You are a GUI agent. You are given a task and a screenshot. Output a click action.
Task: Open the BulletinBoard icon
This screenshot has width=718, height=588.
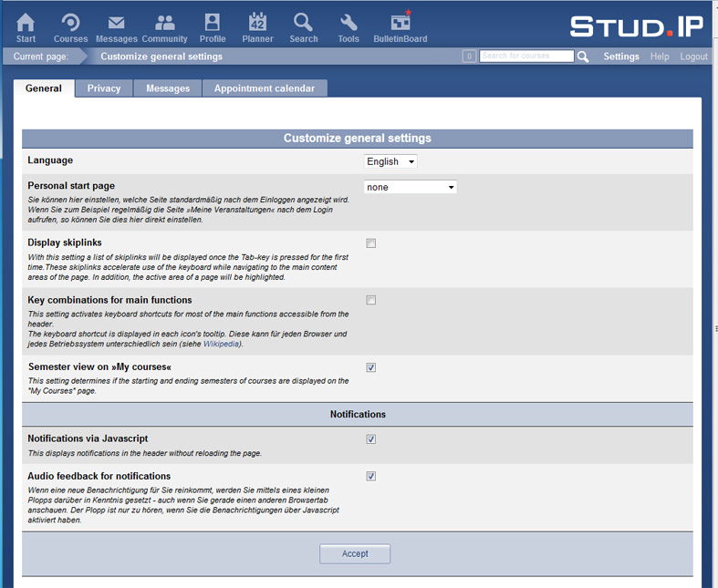(401, 22)
